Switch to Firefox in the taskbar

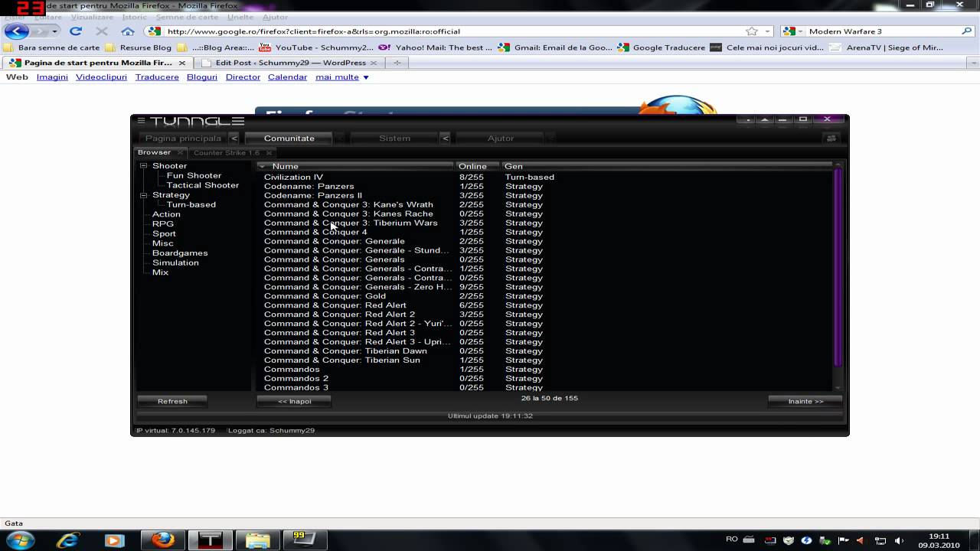[x=162, y=540]
